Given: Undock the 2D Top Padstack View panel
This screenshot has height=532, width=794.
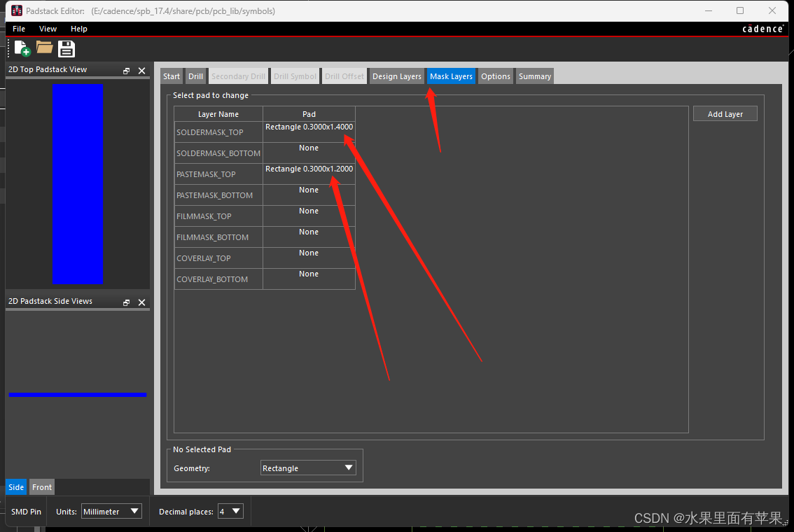Looking at the screenshot, I should [127, 71].
